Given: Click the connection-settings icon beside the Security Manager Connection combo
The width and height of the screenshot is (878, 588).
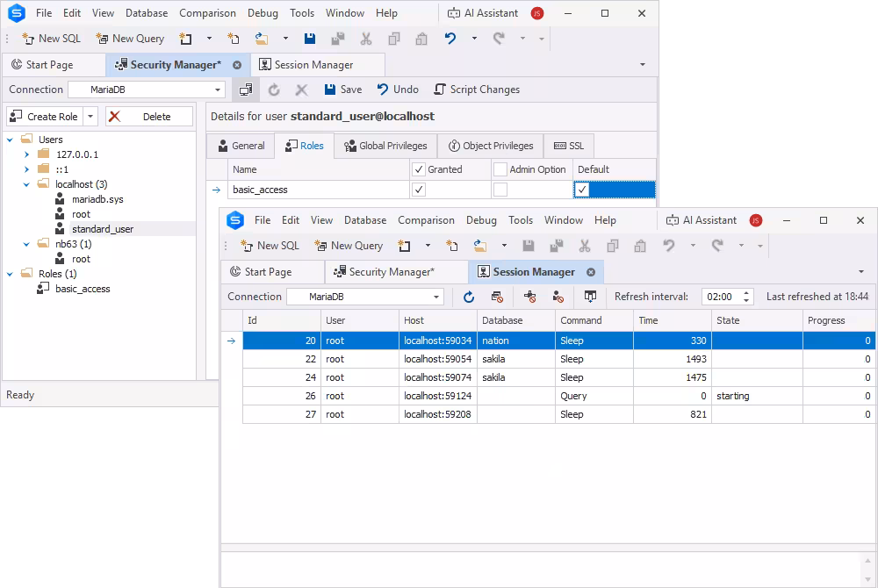Looking at the screenshot, I should point(246,90).
